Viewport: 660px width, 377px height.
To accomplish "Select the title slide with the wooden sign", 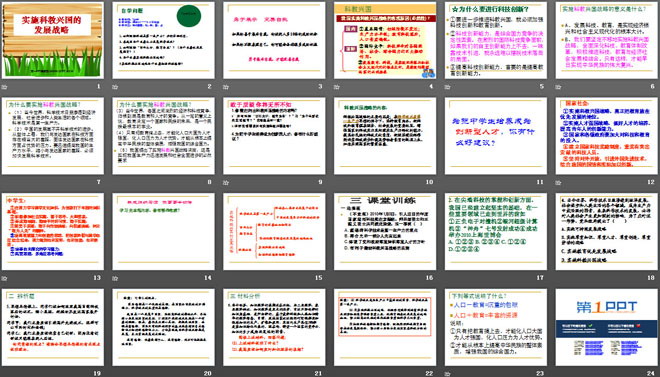I will pyautogui.click(x=53, y=40).
